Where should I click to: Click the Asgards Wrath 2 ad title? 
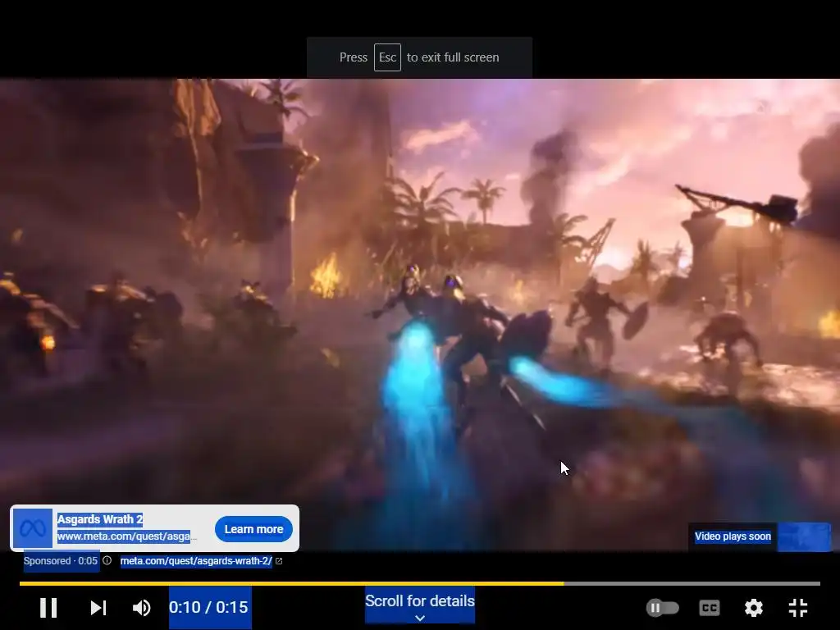pyautogui.click(x=99, y=519)
